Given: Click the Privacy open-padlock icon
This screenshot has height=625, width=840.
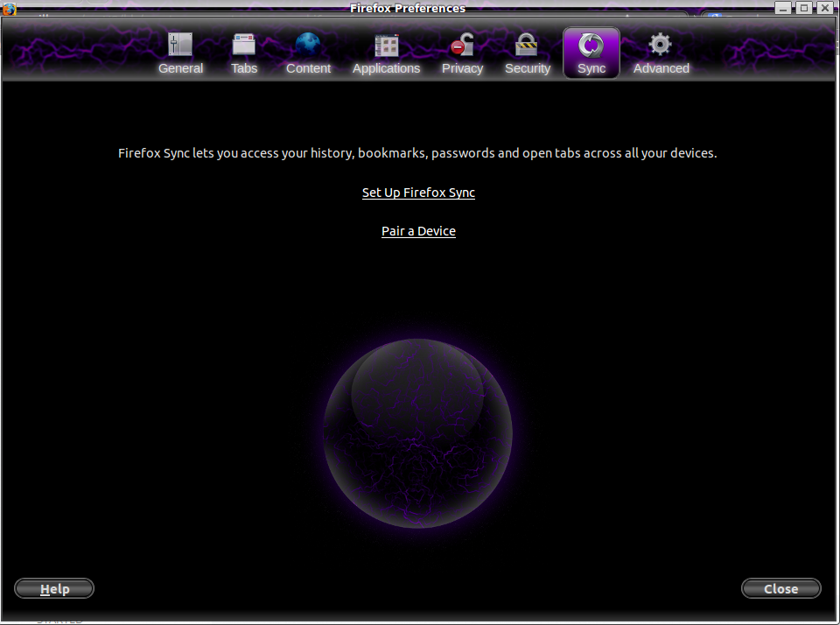Looking at the screenshot, I should coord(462,45).
